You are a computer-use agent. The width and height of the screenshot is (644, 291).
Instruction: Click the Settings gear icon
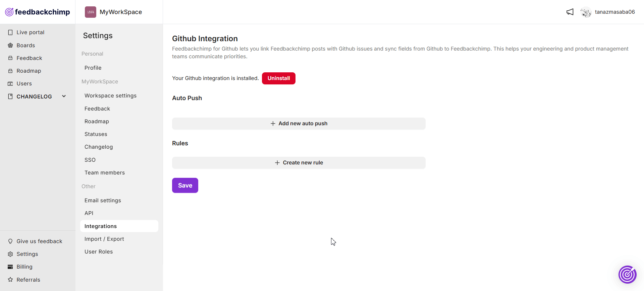pyautogui.click(x=10, y=254)
